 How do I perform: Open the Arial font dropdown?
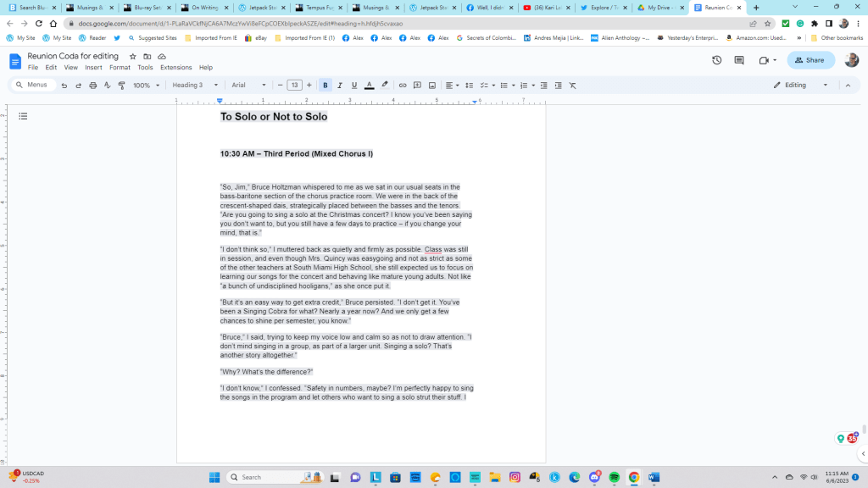pyautogui.click(x=248, y=86)
